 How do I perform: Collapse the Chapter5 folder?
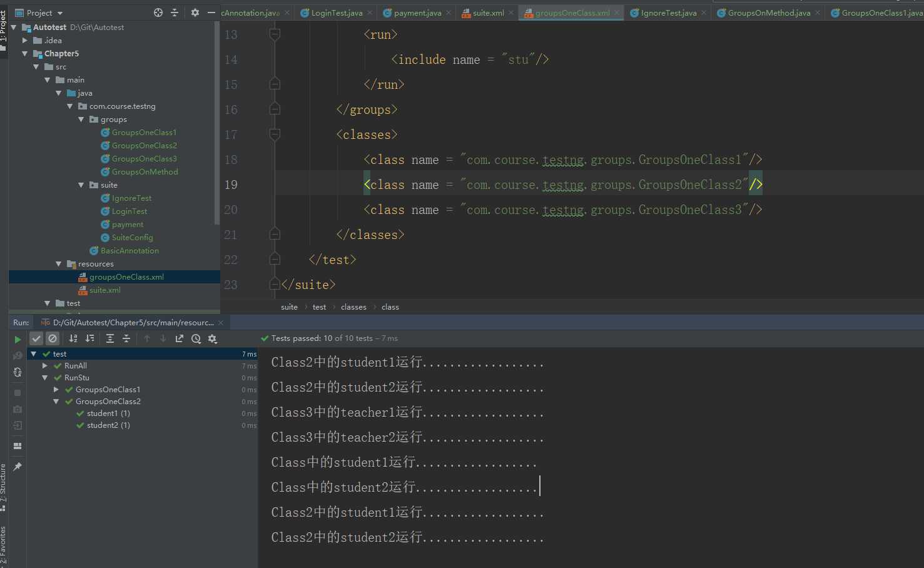click(x=25, y=54)
